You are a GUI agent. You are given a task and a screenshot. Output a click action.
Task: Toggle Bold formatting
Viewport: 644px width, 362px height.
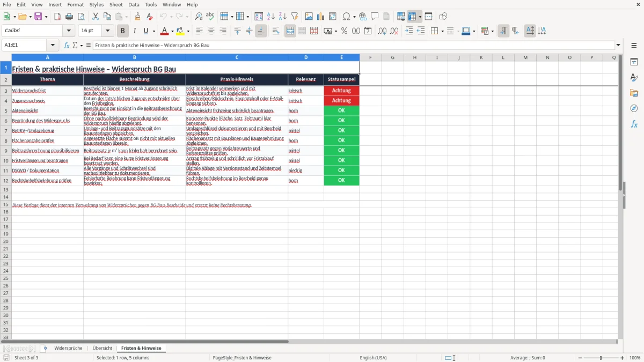(x=123, y=31)
